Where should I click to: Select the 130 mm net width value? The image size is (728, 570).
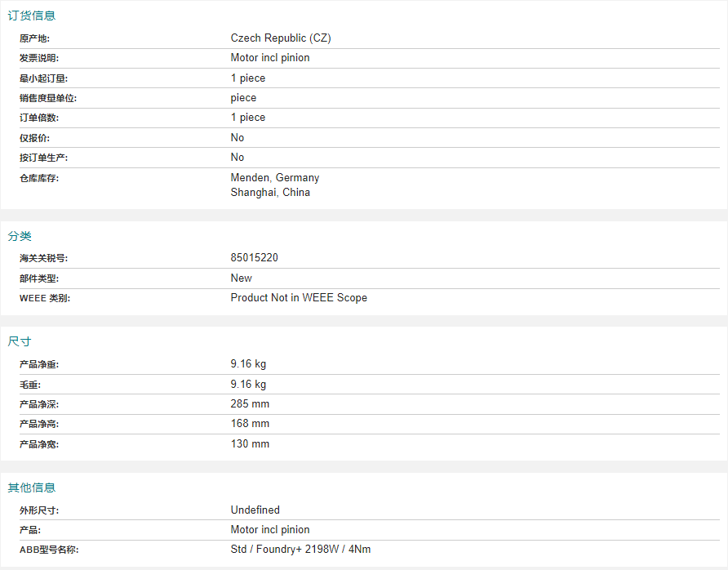pos(250,443)
